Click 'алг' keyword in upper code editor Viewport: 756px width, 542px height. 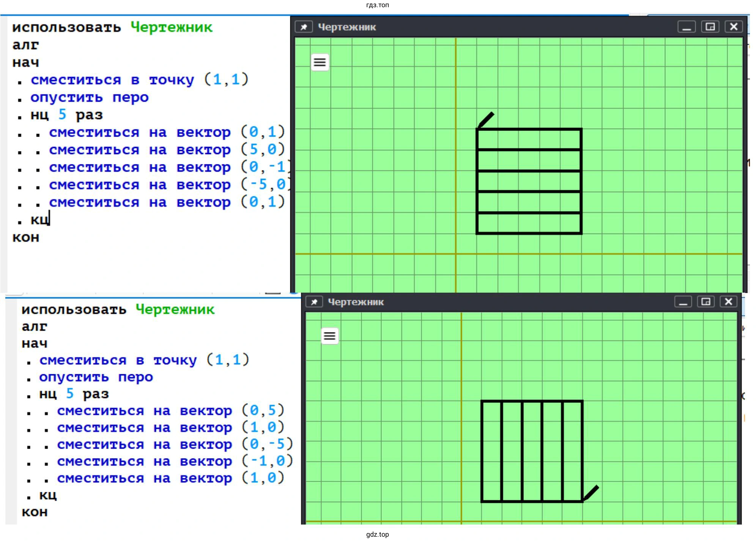tap(25, 45)
